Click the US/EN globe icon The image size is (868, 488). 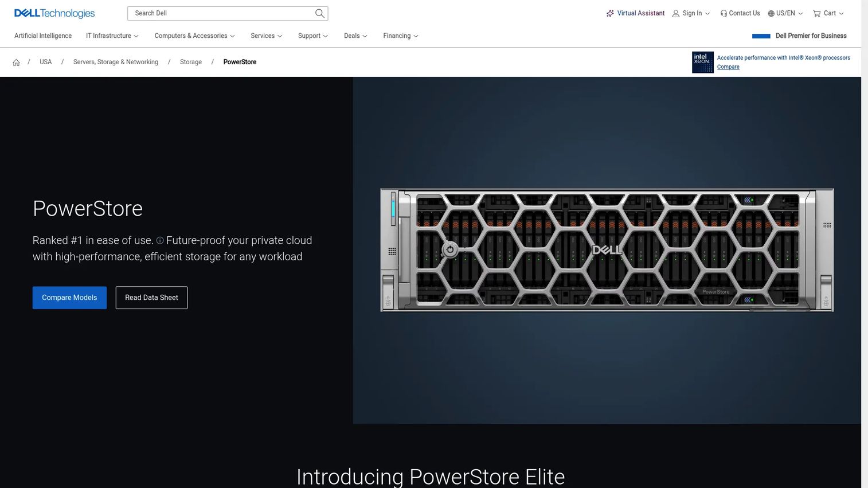771,13
